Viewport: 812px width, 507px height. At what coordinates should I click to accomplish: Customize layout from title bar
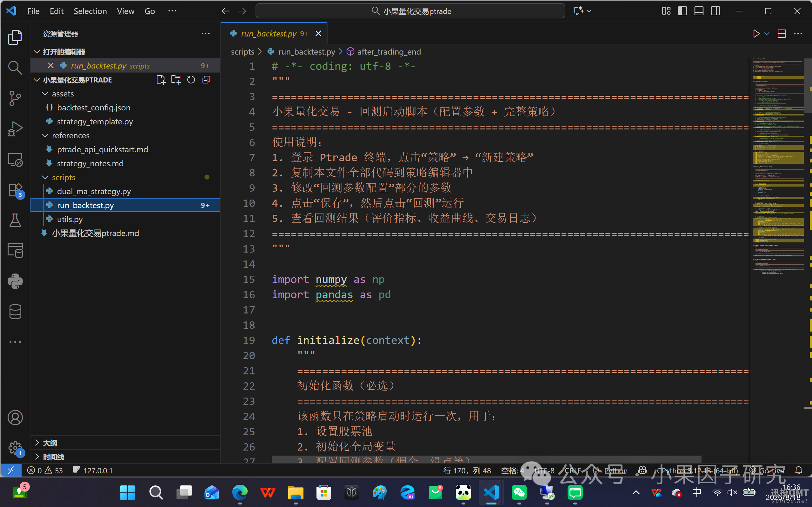[666, 11]
